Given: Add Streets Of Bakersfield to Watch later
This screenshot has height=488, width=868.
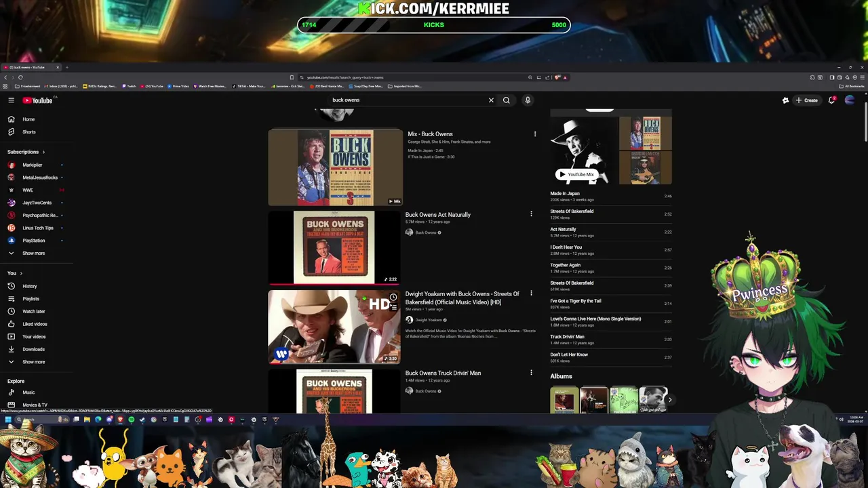Looking at the screenshot, I should (393, 298).
